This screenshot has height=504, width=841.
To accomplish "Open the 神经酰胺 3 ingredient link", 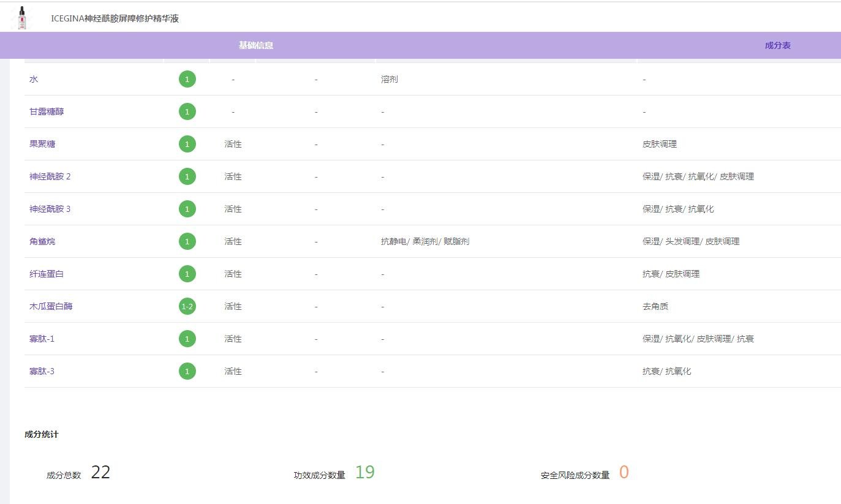I will 50,209.
